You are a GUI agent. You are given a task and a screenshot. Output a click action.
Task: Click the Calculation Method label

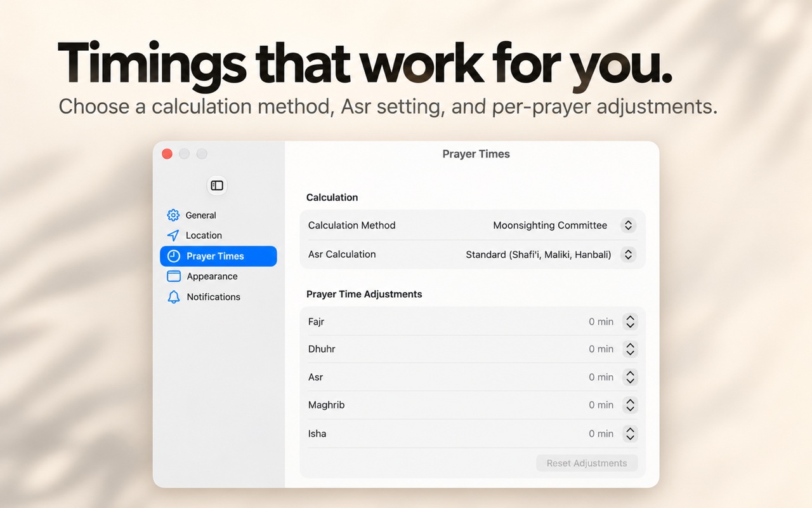pos(351,225)
